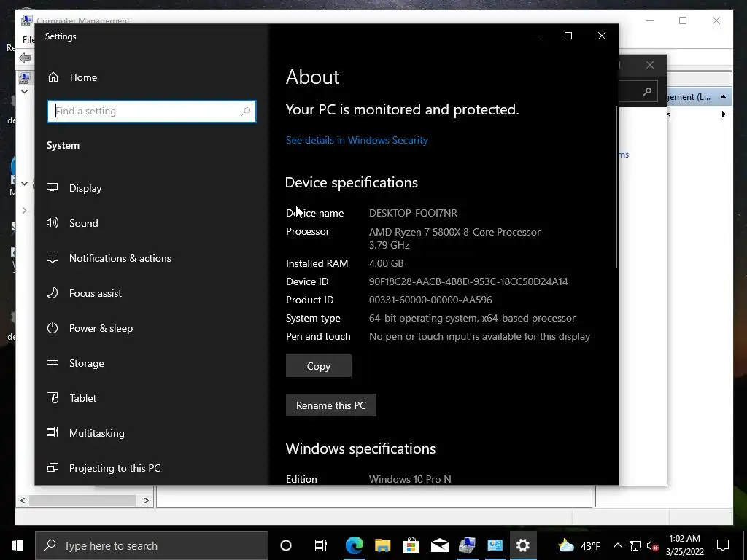Launch Microsoft Edge from taskbar
747x560 pixels.
pos(355,545)
